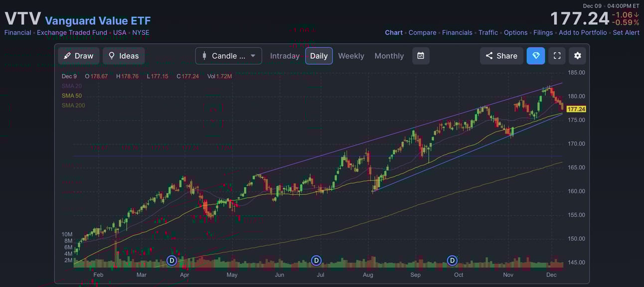Open the Draw tools button

79,56
